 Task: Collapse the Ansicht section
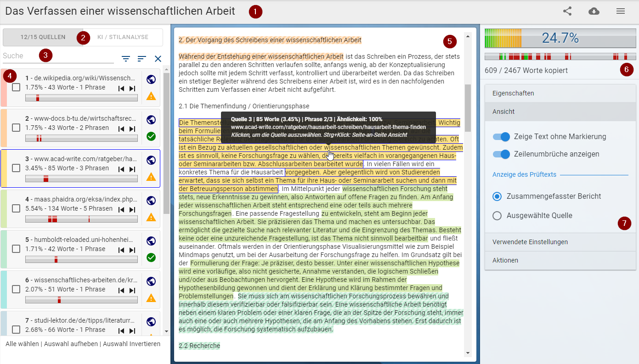tap(560, 112)
